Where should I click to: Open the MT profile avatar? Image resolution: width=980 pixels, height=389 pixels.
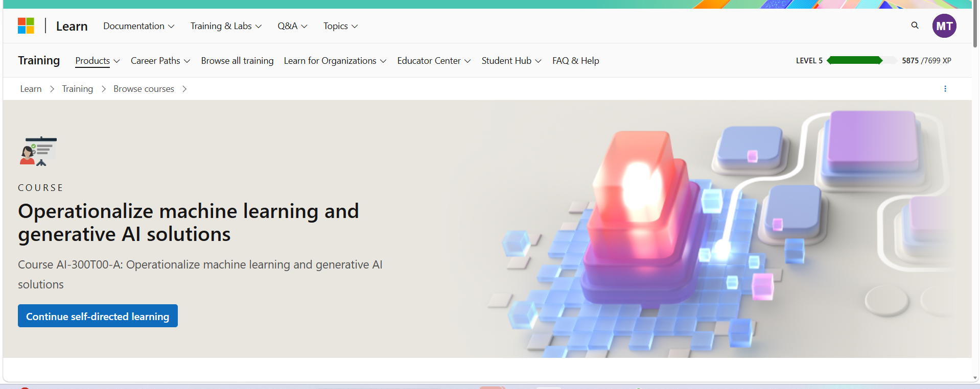pyautogui.click(x=944, y=26)
